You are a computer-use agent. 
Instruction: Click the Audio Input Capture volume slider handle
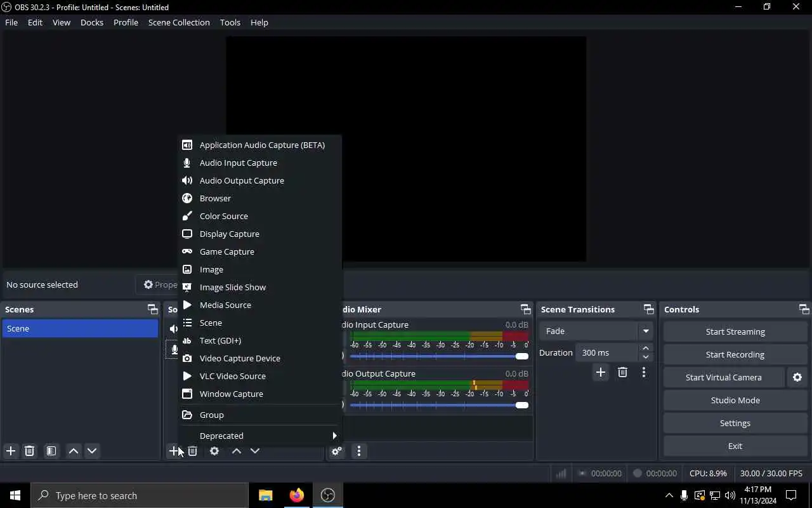tap(522, 356)
